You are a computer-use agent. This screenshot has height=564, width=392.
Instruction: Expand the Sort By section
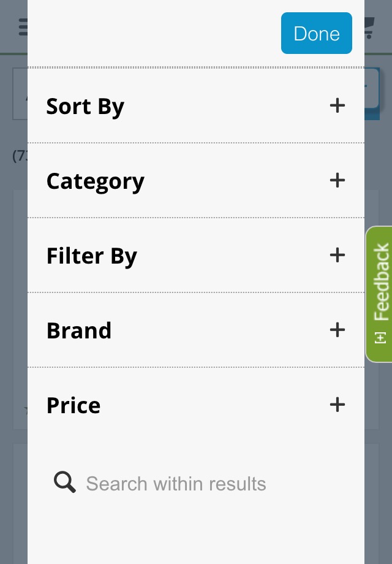[x=196, y=105]
